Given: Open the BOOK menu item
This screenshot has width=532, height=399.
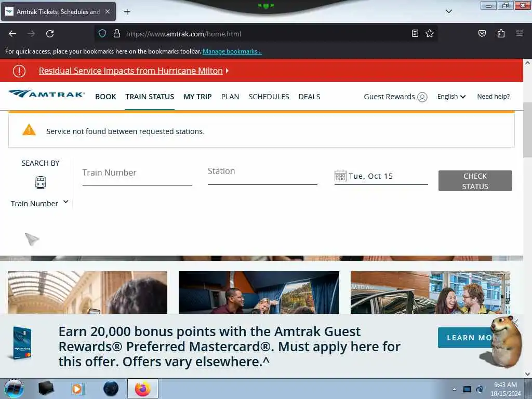Looking at the screenshot, I should pyautogui.click(x=105, y=97).
